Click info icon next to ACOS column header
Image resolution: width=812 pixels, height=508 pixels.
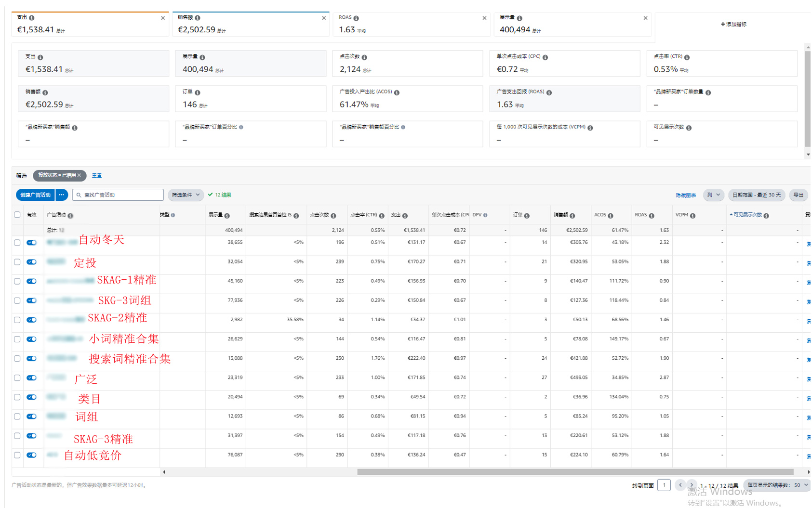click(x=611, y=216)
